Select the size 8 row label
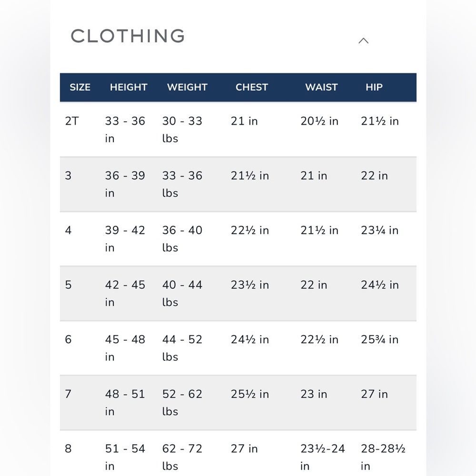Viewport: 476px width, 476px height. click(68, 449)
